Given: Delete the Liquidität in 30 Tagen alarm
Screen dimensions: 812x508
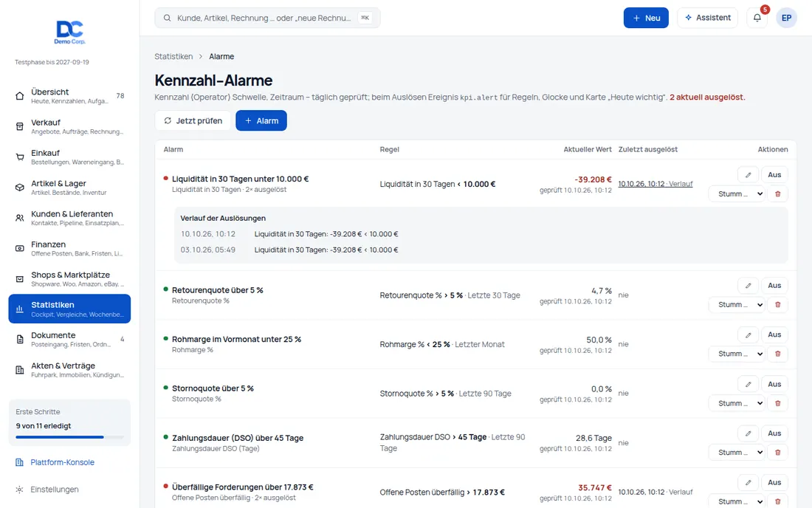Looking at the screenshot, I should pyautogui.click(x=777, y=193).
